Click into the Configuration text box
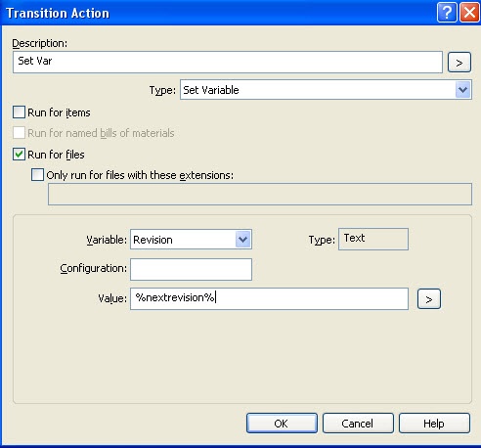 point(191,269)
